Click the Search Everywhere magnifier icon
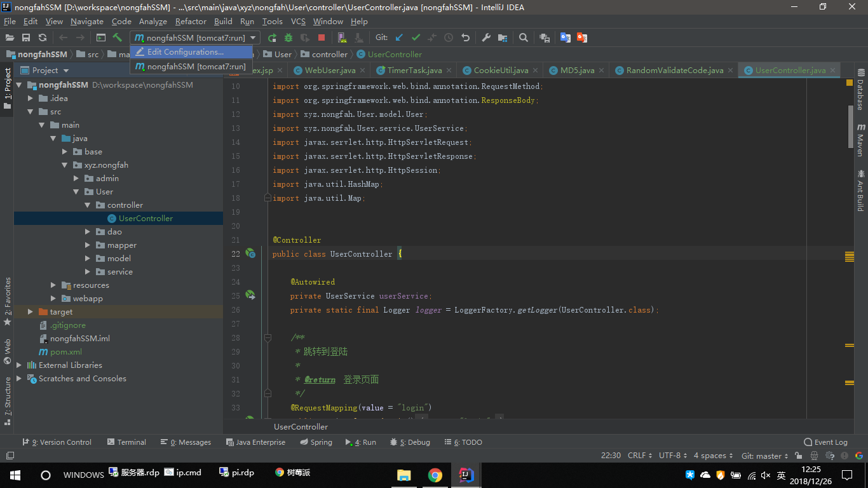The image size is (868, 488). pyautogui.click(x=524, y=37)
